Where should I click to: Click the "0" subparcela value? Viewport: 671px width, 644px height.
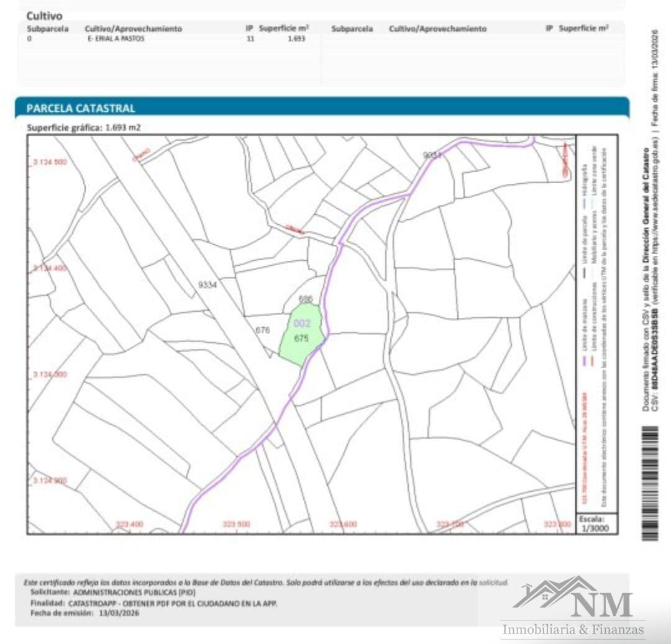coord(29,39)
